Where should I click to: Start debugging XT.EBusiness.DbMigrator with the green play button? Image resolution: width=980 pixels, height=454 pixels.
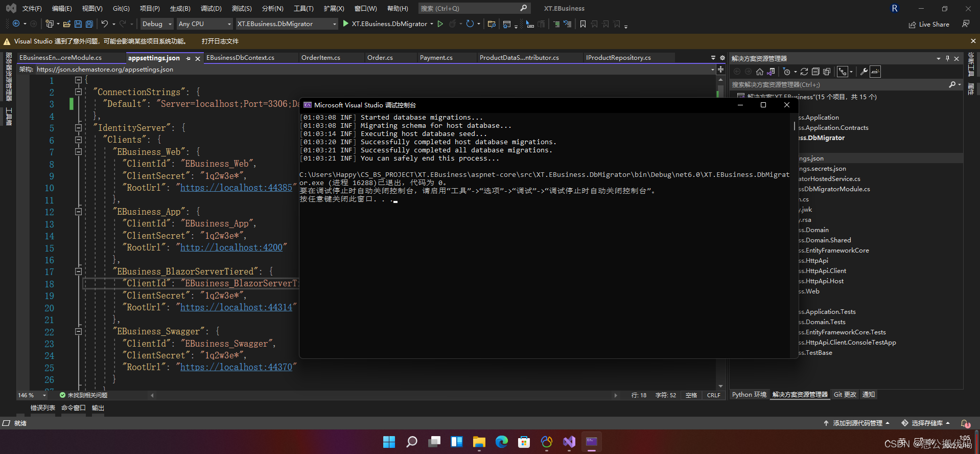pyautogui.click(x=346, y=24)
